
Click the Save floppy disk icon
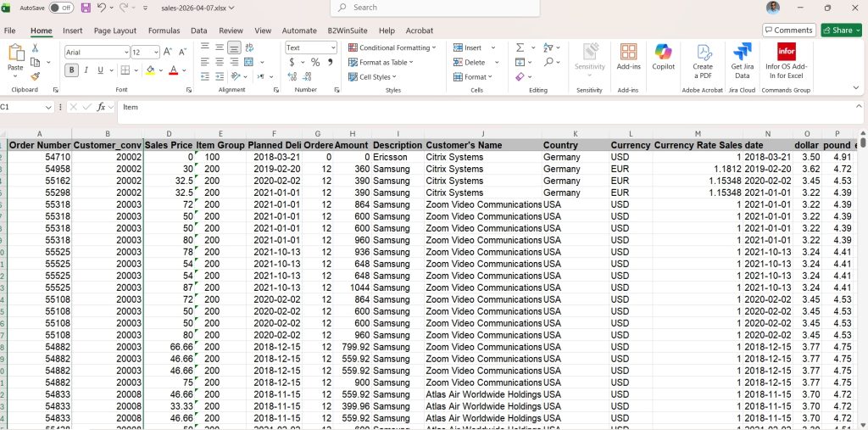point(86,8)
